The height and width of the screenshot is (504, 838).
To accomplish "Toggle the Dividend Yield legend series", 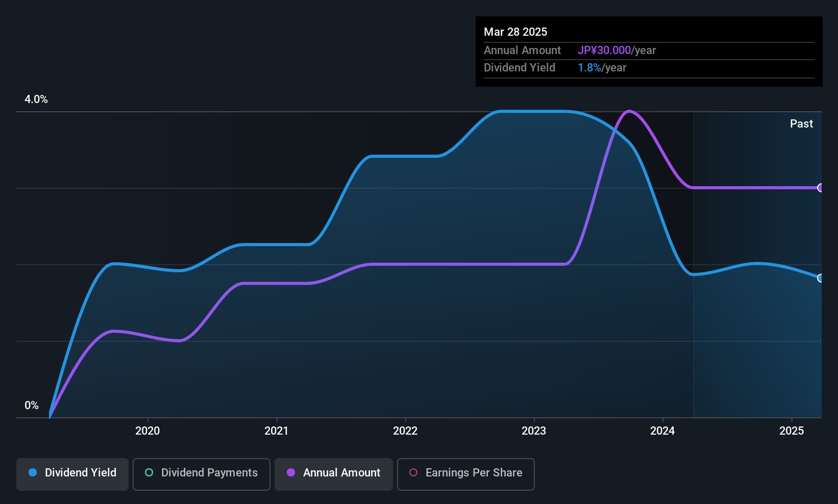I will (72, 474).
